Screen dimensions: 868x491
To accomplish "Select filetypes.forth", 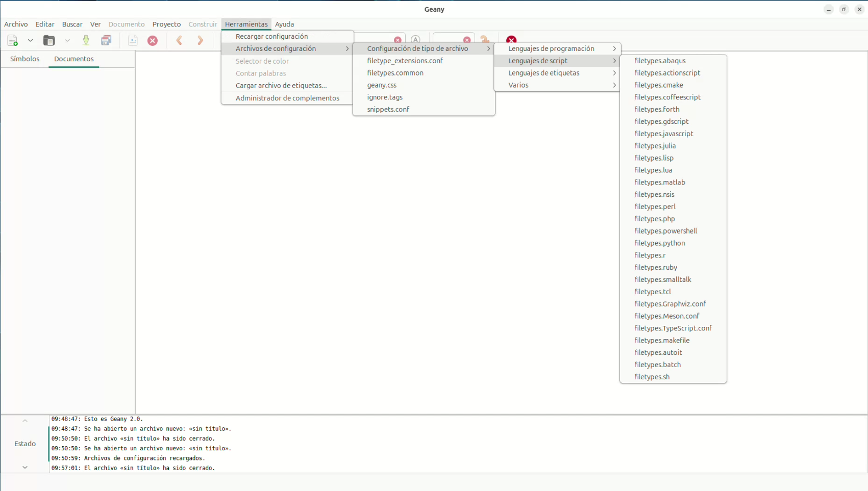I will click(x=673, y=109).
